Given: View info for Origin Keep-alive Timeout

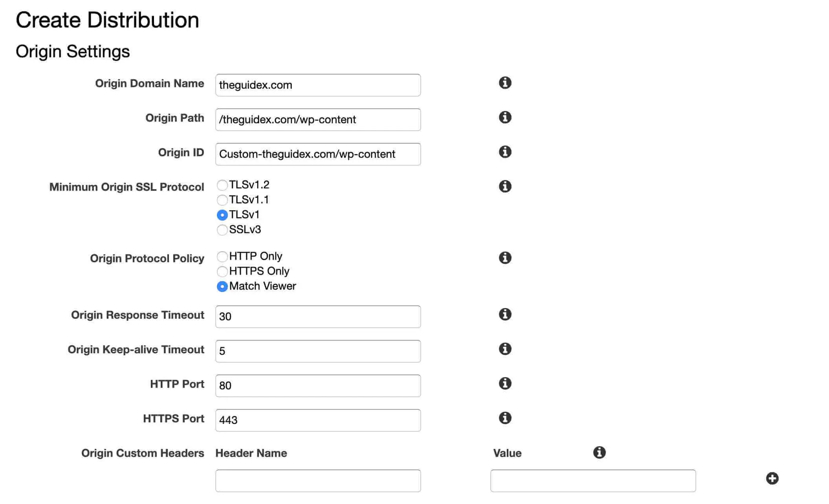Looking at the screenshot, I should coord(505,349).
